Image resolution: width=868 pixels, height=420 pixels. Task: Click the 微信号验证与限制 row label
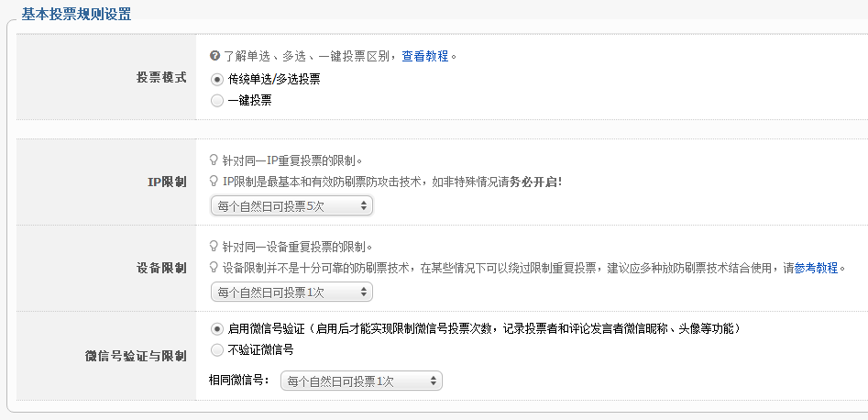pos(136,355)
